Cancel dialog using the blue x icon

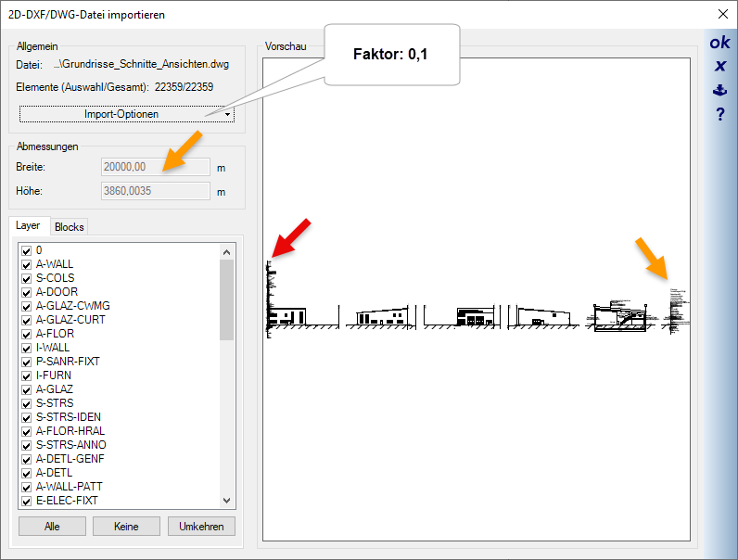click(719, 66)
